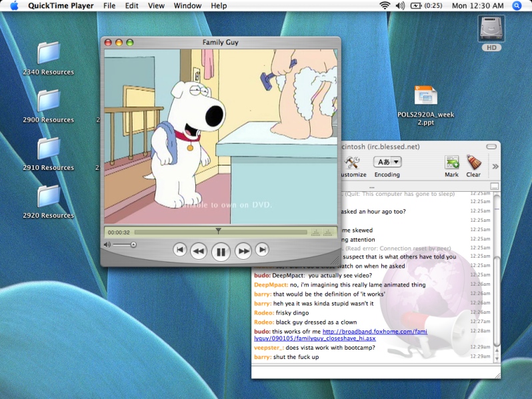Click 'shut the fuck up' message by barry
The height and width of the screenshot is (399, 532).
pos(296,357)
